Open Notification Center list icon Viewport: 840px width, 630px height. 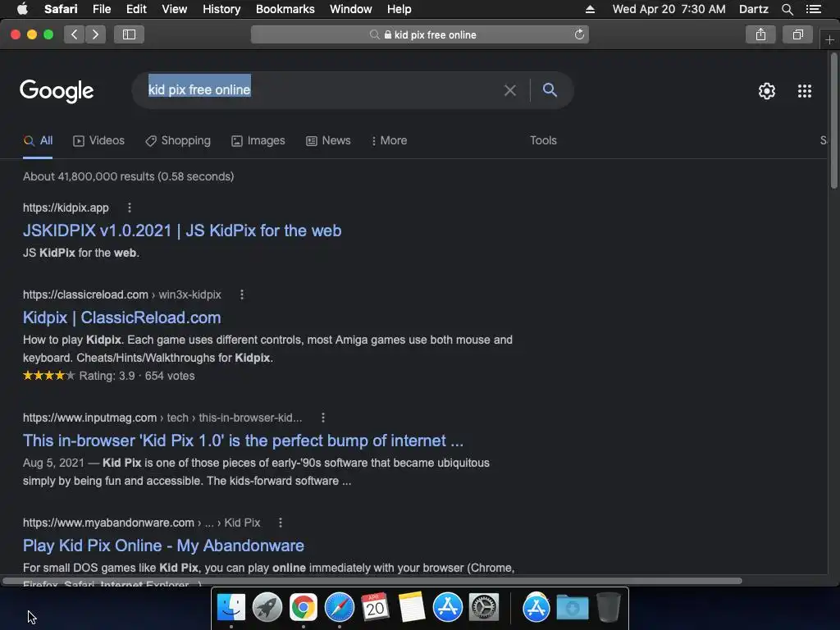(x=814, y=9)
